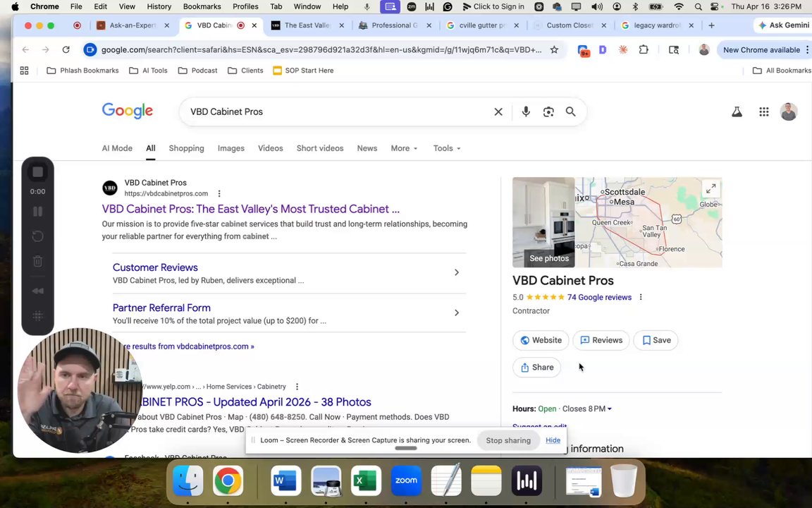Open the AI Tools bookmarks folder
This screenshot has width=812, height=508.
[149, 71]
